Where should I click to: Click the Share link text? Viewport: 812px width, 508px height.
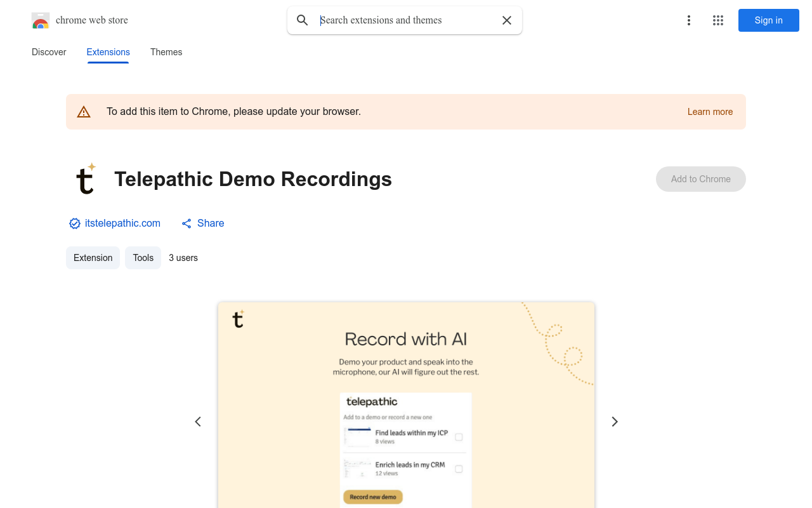tap(211, 224)
